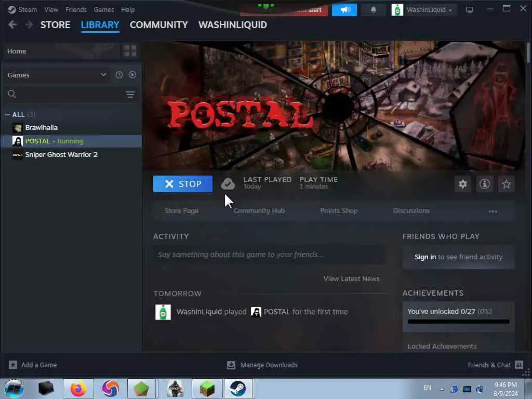The width and height of the screenshot is (532, 399).
Task: Open the Games menu
Action: coord(104,9)
